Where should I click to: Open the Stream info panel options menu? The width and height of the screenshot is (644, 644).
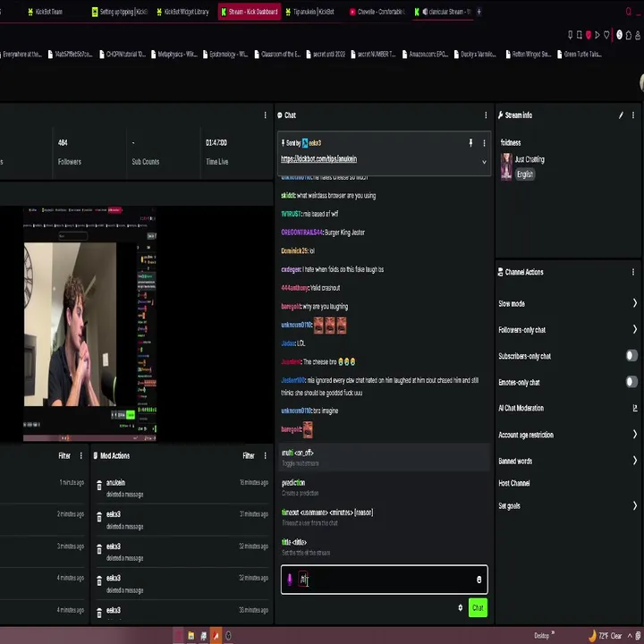coord(633,115)
